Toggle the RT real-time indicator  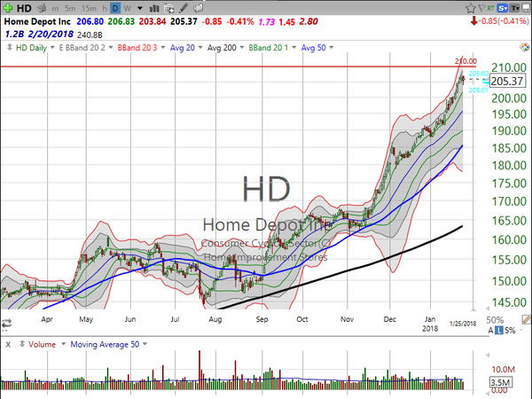(x=490, y=8)
